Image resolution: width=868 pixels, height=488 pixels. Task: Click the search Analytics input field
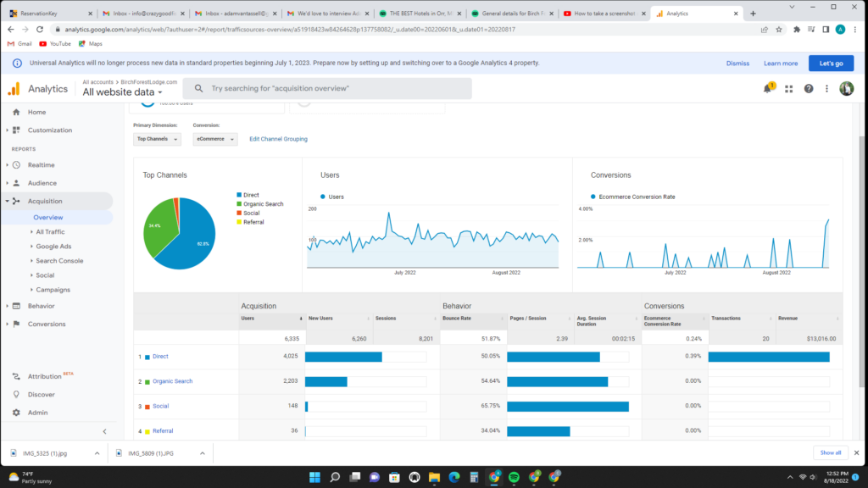[x=327, y=88]
